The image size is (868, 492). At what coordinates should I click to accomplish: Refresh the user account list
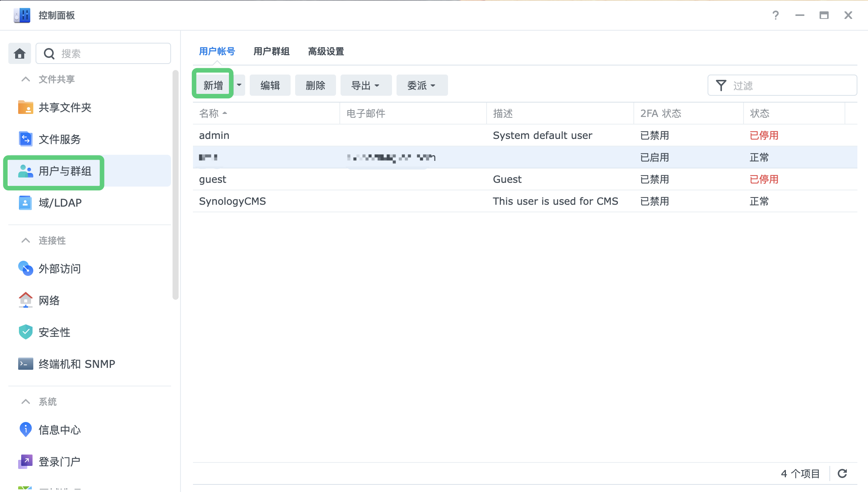coord(843,473)
